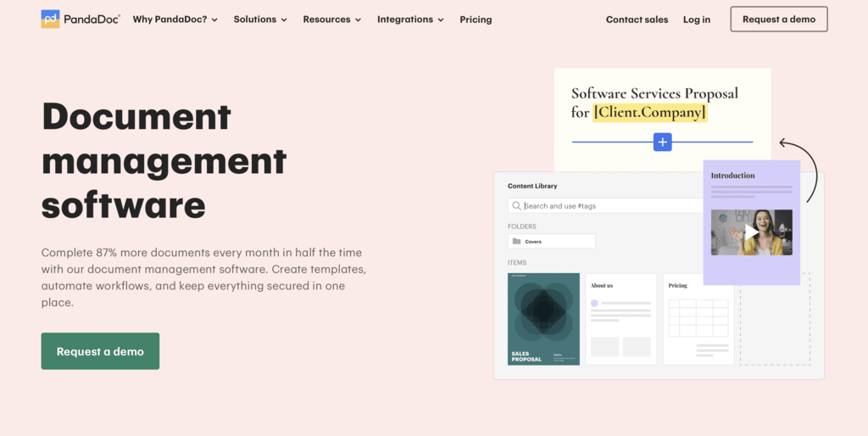Open the Integrations menu
868x436 pixels.
tap(411, 20)
